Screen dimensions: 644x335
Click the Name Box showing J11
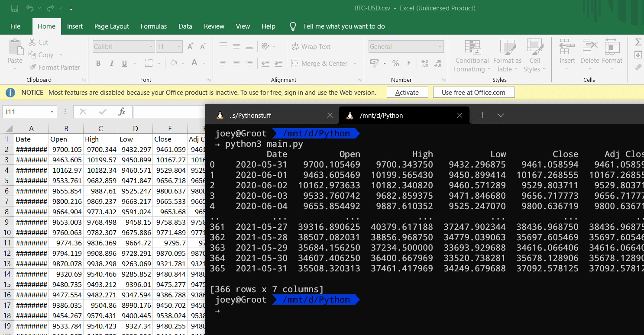tap(25, 112)
